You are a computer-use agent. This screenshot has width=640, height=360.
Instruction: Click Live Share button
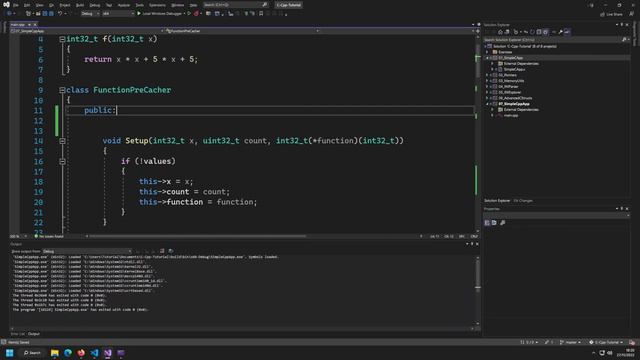click(611, 14)
